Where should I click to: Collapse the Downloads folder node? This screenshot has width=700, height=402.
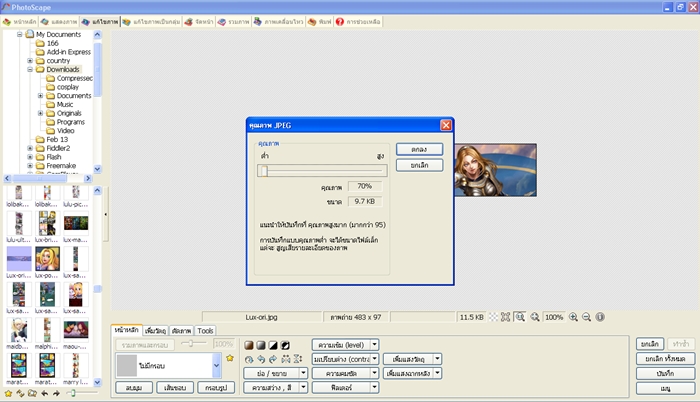click(x=30, y=69)
